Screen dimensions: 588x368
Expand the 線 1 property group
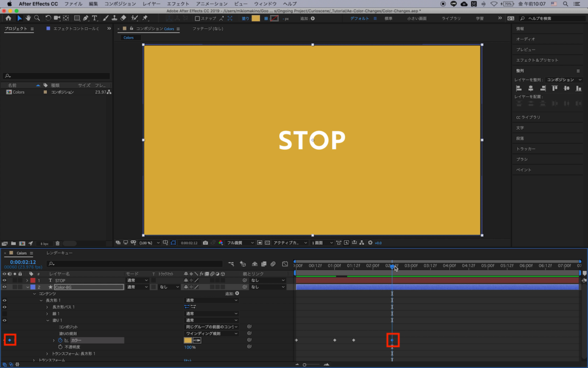pos(48,313)
